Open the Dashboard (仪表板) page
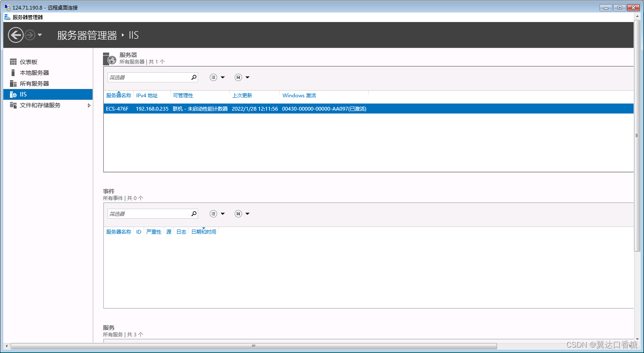Image resolution: width=644 pixels, height=353 pixels. pyautogui.click(x=29, y=62)
